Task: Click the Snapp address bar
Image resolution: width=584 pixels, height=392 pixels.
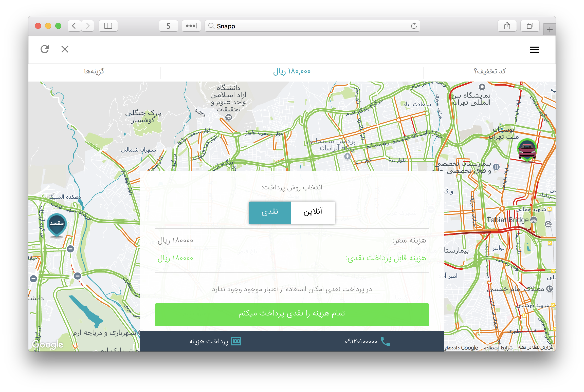Action: (x=312, y=26)
